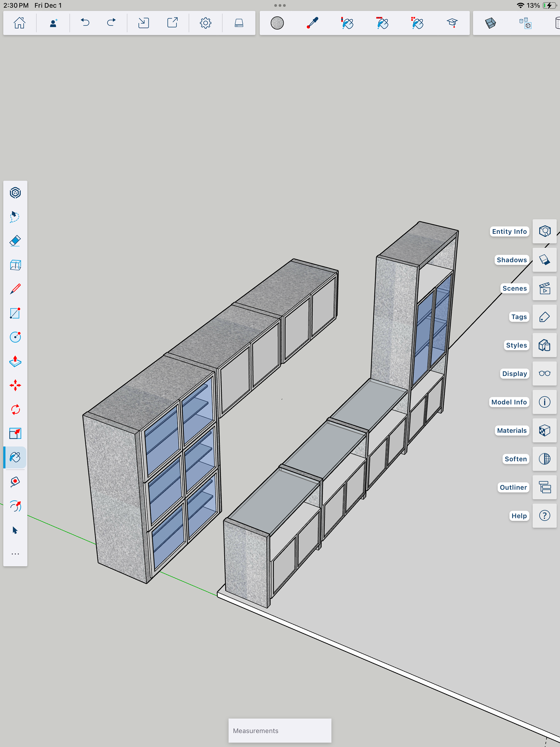Select the arrow Select tool

tap(15, 530)
